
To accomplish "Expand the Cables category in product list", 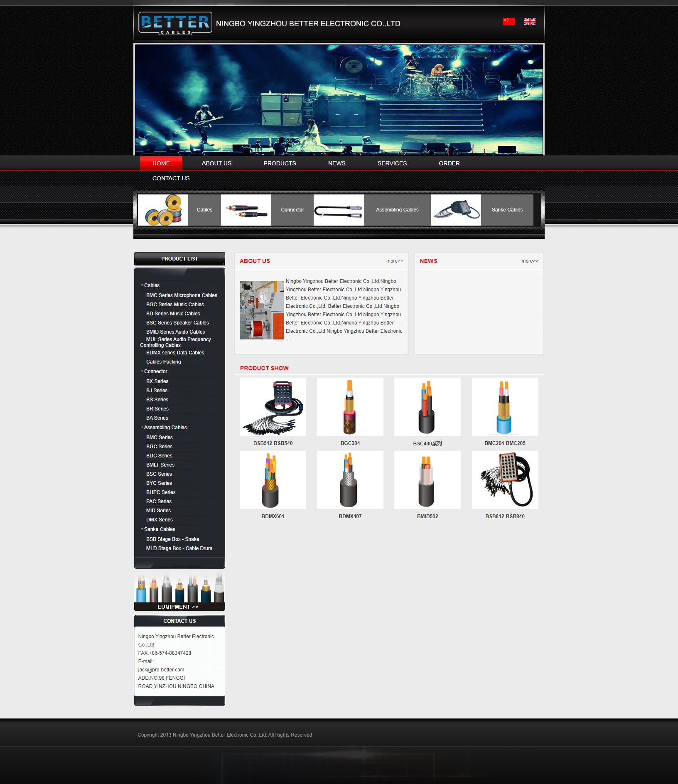I will (x=152, y=285).
